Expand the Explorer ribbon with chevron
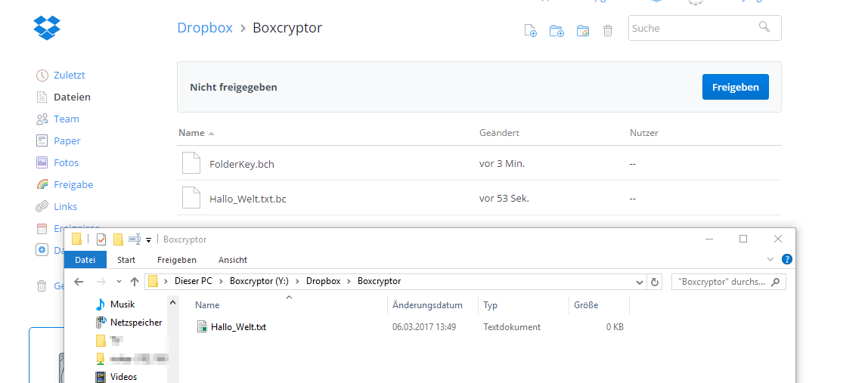 [770, 259]
